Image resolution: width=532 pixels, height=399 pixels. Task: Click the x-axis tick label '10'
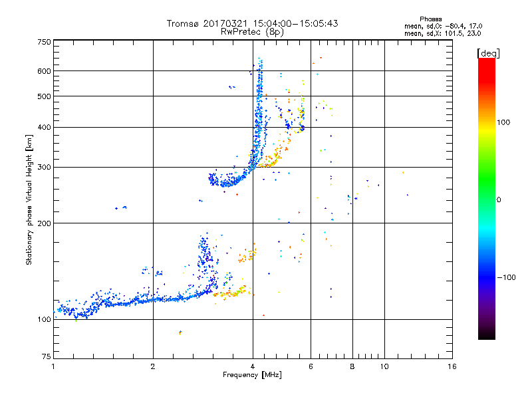[x=384, y=366]
